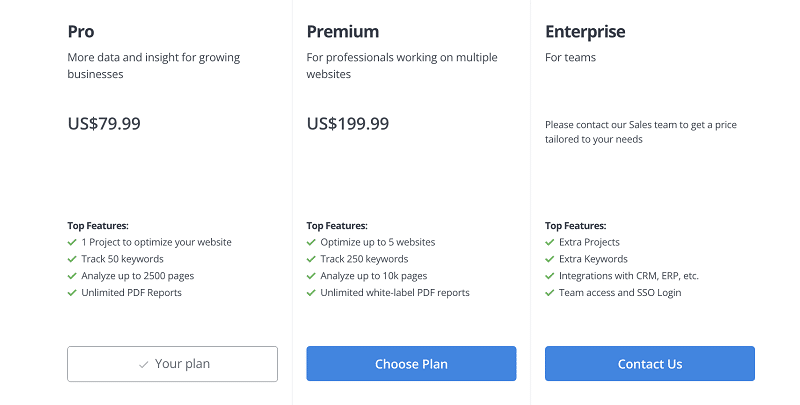The image size is (800, 405).
Task: Click checkmark next to 'Unlimited PDF Reports'
Action: click(72, 293)
